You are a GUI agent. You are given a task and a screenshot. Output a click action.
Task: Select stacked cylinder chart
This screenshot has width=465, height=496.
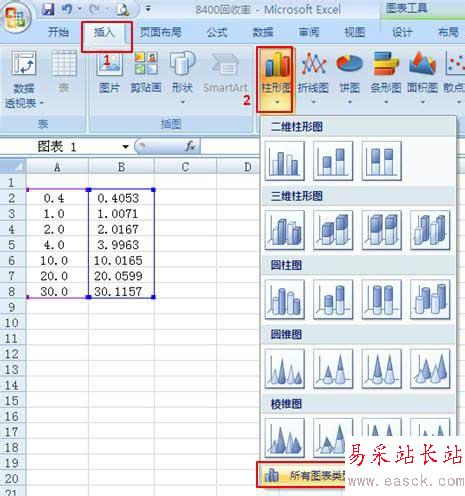(333, 299)
